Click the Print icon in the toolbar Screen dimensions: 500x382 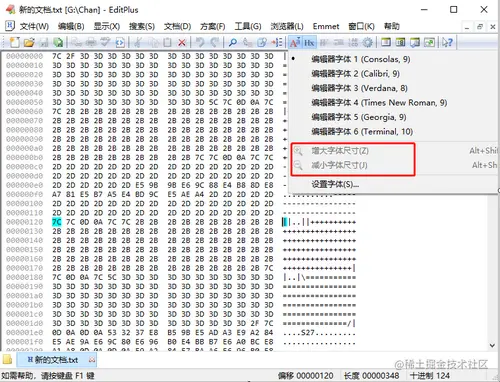click(x=91, y=42)
